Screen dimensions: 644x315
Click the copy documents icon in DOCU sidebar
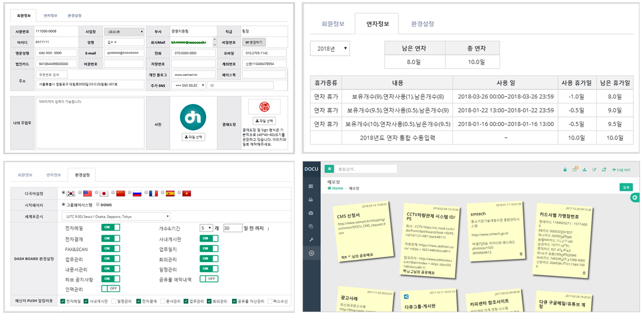coord(311,226)
